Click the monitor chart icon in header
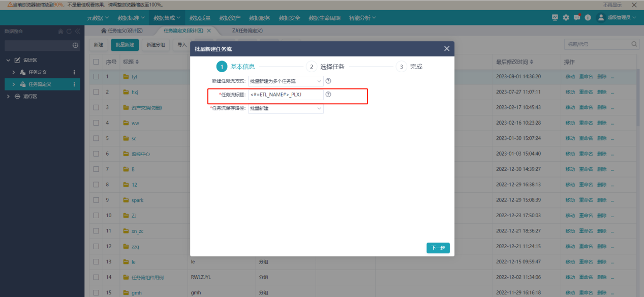 (x=555, y=17)
